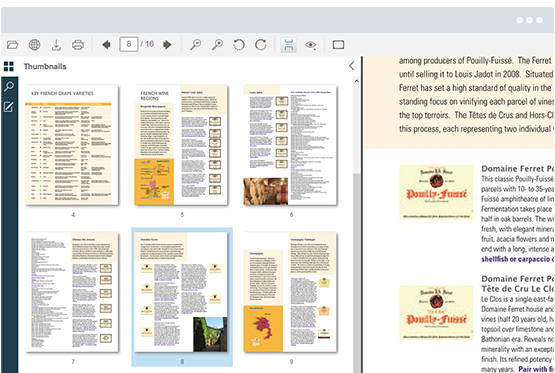Select page 6 thumbnail with barrels photo
555x373 pixels.
pyautogui.click(x=290, y=145)
